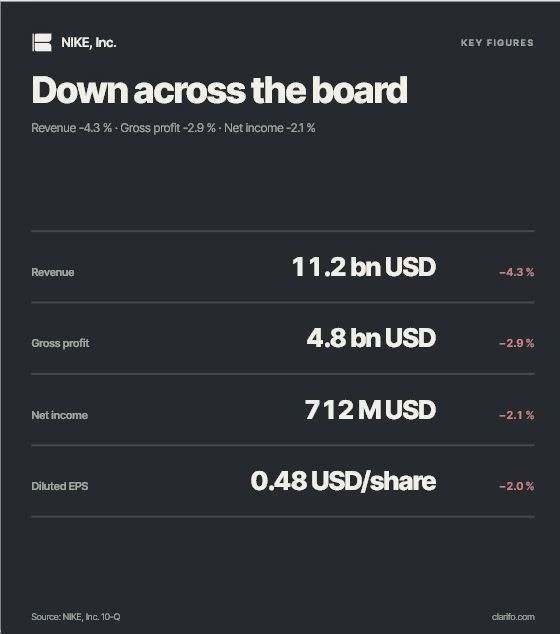This screenshot has height=634, width=560.
Task: Click the 'Down across the board' headline
Action: coord(220,90)
